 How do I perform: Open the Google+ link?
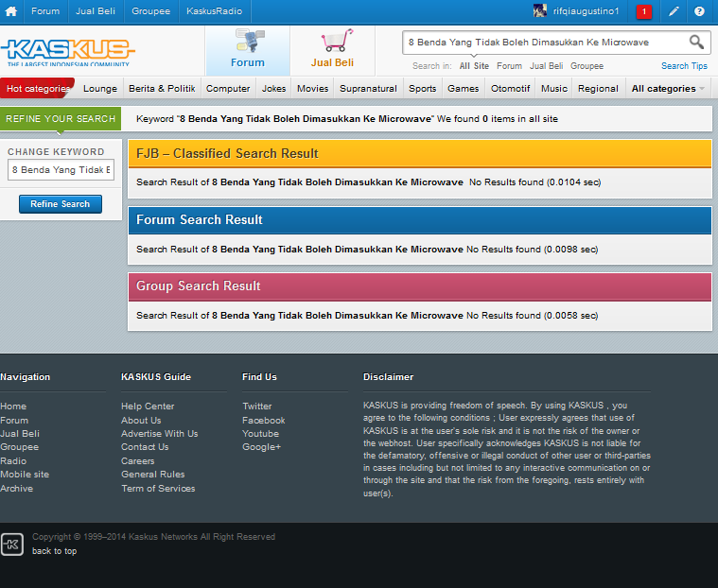click(261, 447)
